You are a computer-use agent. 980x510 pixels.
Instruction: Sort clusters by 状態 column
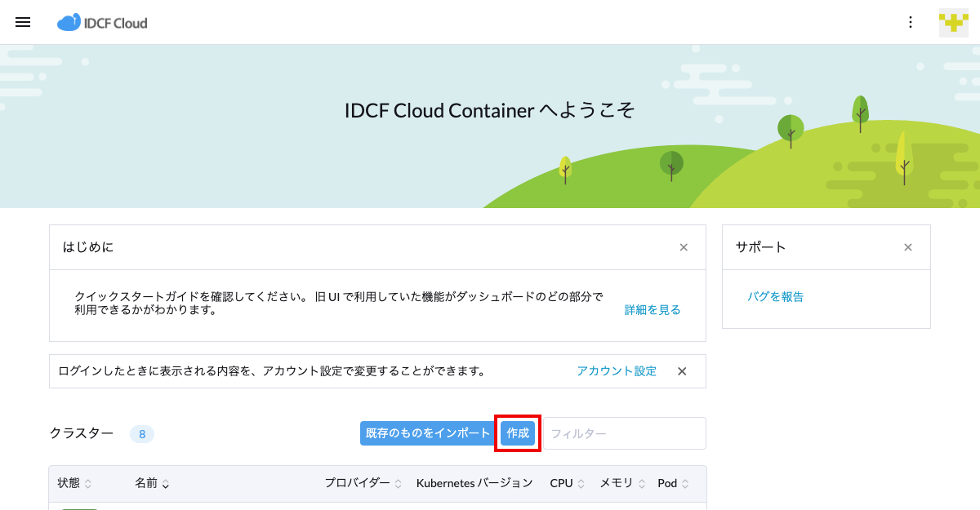pos(74,483)
